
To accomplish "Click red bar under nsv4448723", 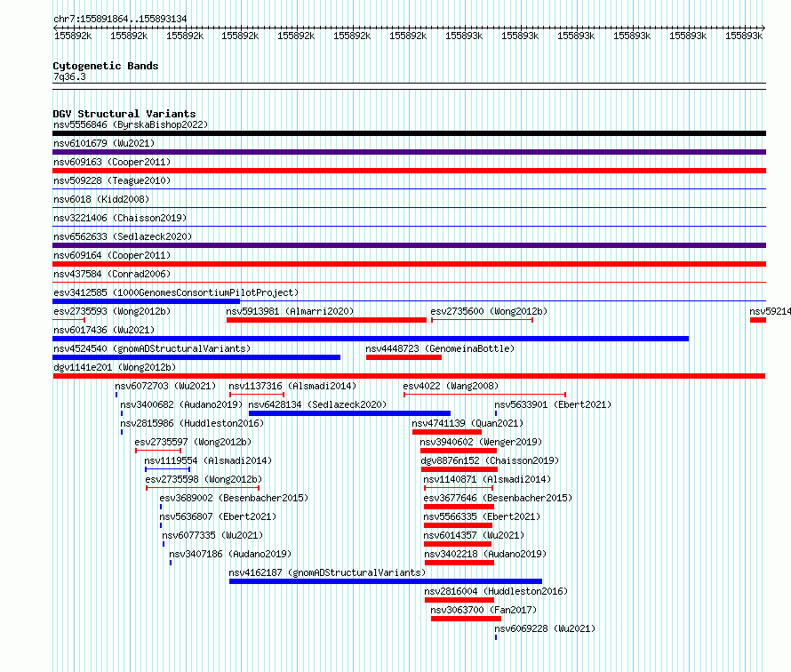I will [x=403, y=357].
